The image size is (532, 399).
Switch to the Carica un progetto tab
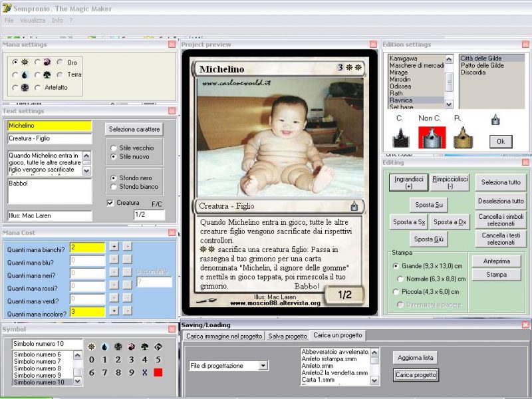coord(338,335)
